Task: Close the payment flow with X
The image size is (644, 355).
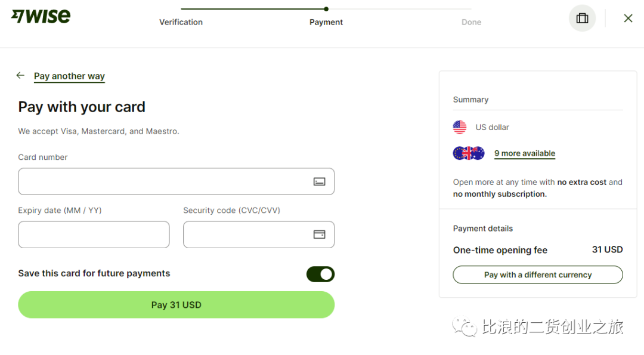Action: (x=628, y=18)
